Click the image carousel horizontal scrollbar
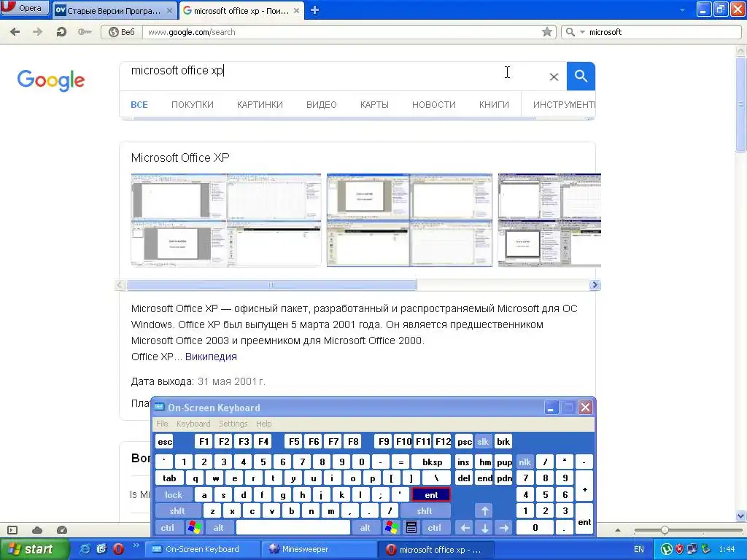Image resolution: width=747 pixels, height=560 pixels. click(x=271, y=285)
